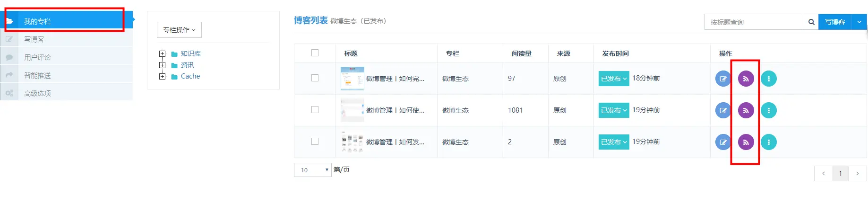Click the purple RSS icon in third row
868x213 pixels.
pyautogui.click(x=746, y=142)
